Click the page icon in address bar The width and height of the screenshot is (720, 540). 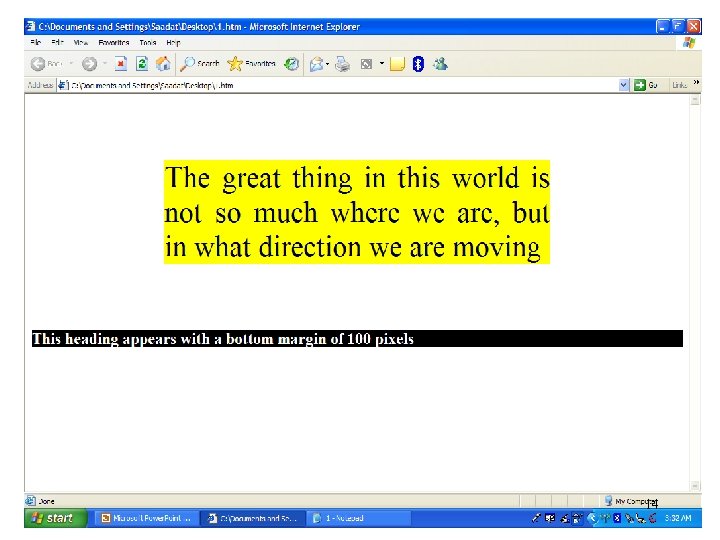tap(63, 85)
